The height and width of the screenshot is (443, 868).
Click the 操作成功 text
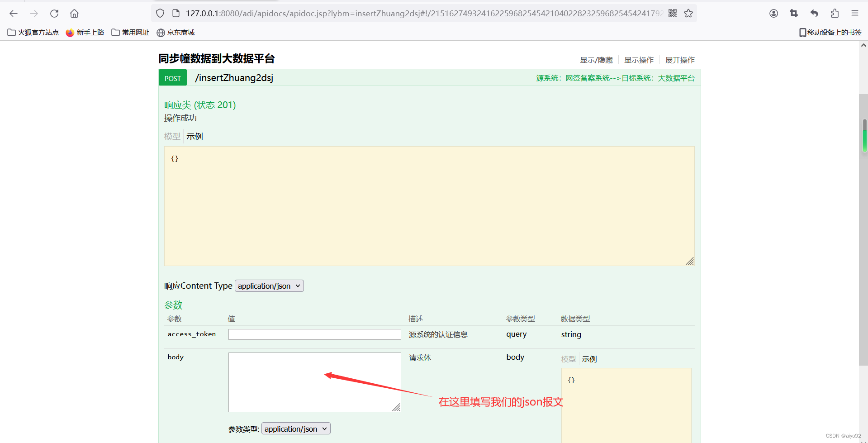coord(180,118)
